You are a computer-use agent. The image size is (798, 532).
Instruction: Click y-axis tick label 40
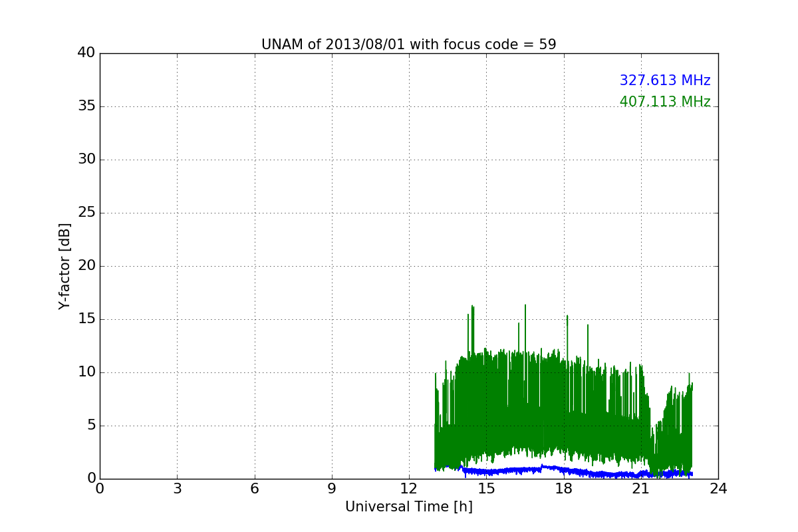coord(86,53)
